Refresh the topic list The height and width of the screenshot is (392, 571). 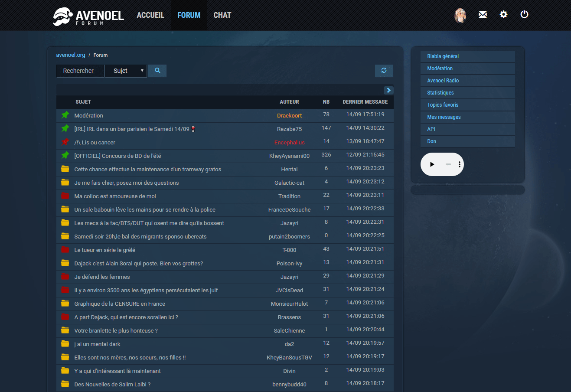(384, 71)
